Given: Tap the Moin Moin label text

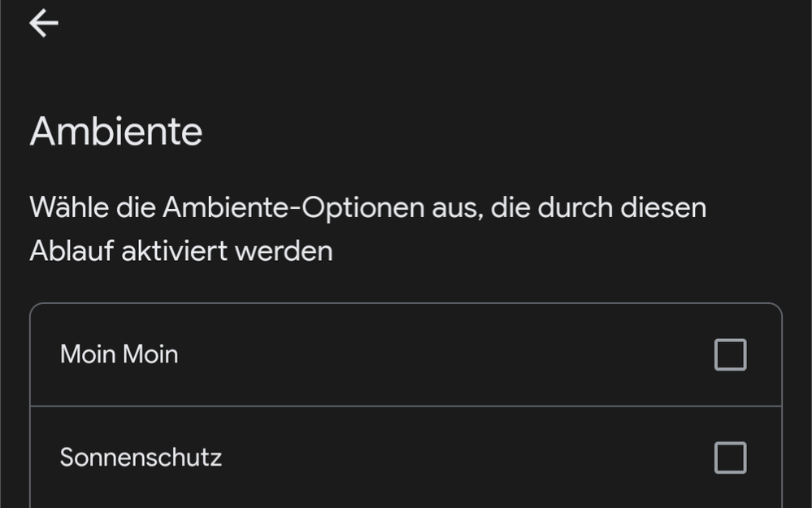Looking at the screenshot, I should [x=118, y=354].
